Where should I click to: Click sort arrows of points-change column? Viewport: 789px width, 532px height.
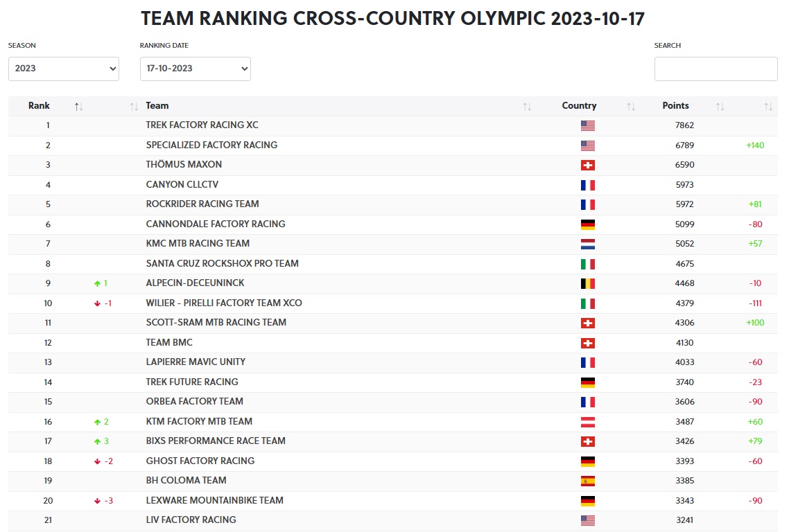tap(768, 107)
